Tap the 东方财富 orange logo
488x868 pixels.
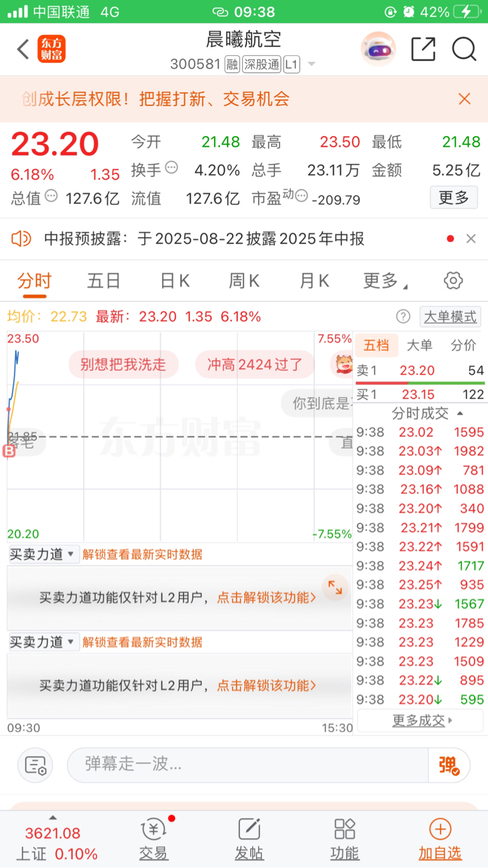click(51, 49)
